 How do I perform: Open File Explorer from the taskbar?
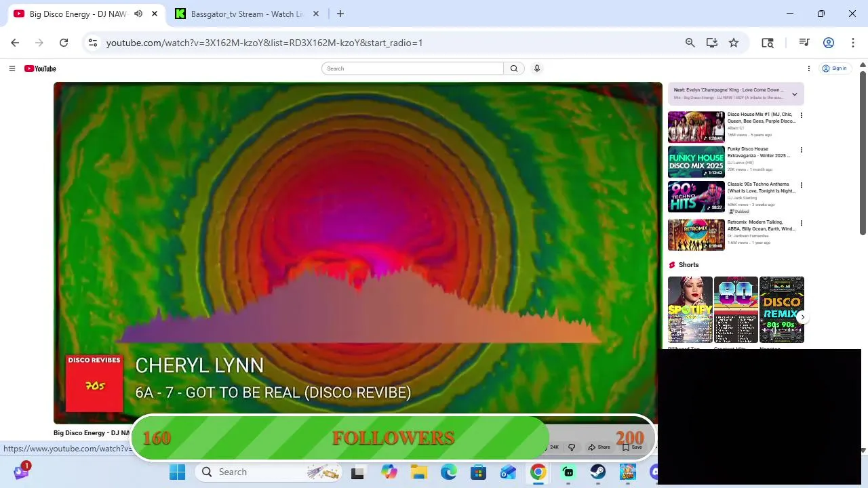click(x=418, y=472)
